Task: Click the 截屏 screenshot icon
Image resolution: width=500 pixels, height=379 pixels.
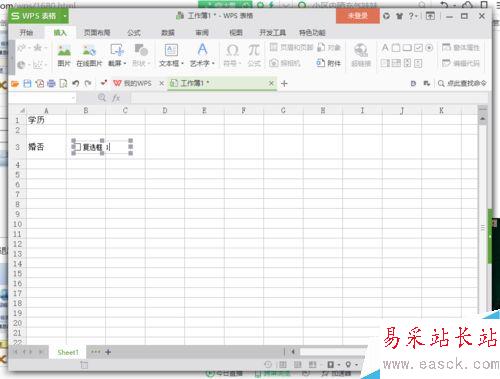Action: 117,50
